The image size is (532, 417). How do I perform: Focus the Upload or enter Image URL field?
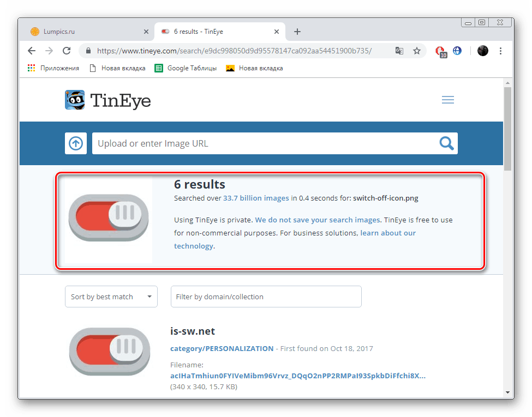(265, 143)
